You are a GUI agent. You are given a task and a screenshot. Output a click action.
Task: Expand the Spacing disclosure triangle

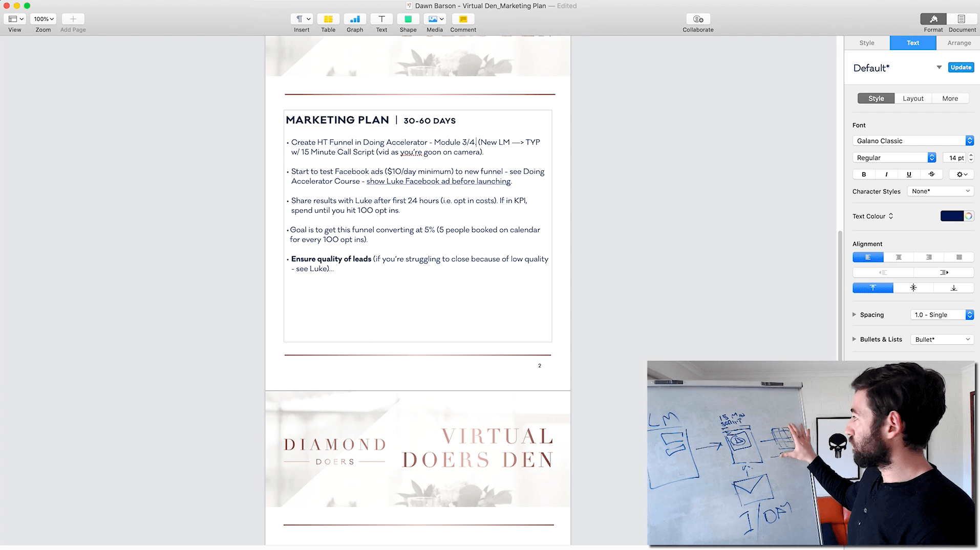[x=854, y=315]
